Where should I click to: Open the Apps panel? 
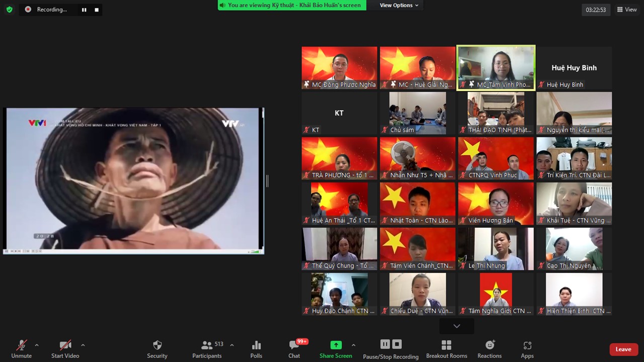point(527,349)
